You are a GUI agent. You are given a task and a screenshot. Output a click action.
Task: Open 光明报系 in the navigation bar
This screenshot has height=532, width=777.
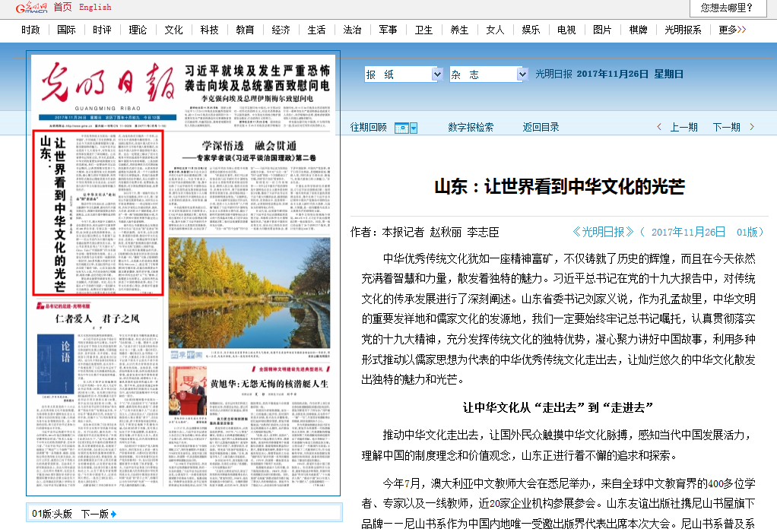pos(683,30)
